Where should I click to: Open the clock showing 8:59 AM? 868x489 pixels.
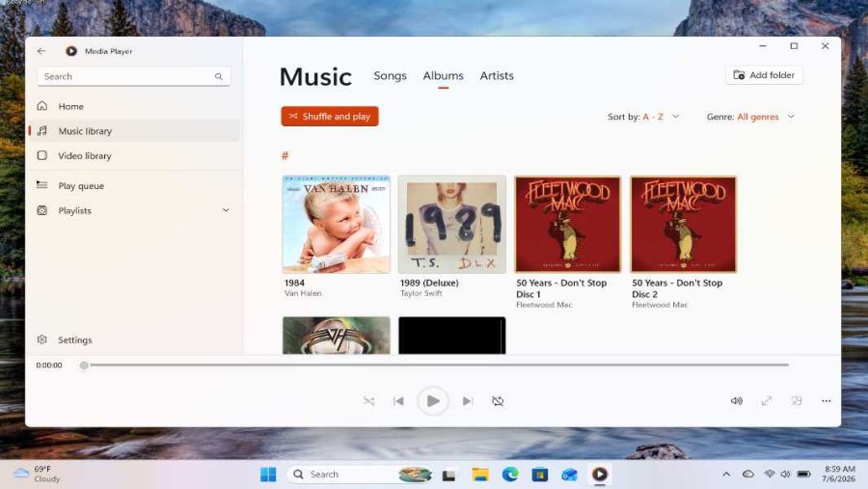[839, 474]
